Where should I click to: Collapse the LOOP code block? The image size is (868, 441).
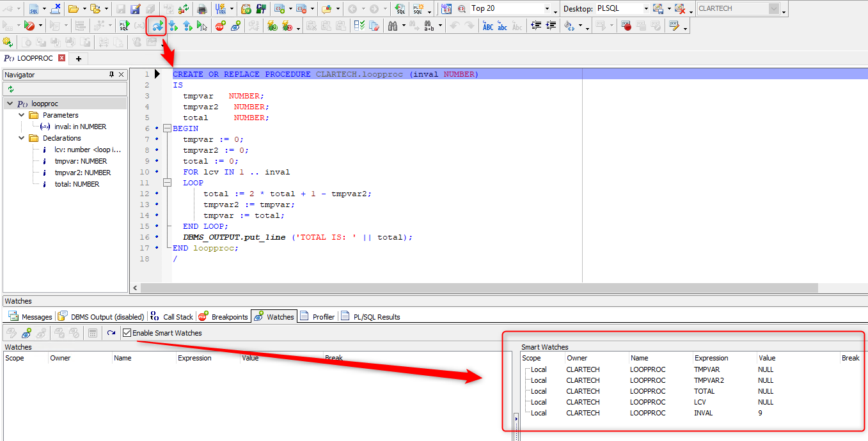168,183
